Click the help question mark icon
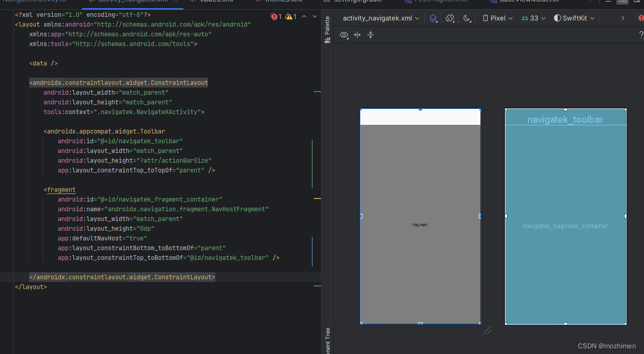This screenshot has height=354, width=644. pos(640,35)
